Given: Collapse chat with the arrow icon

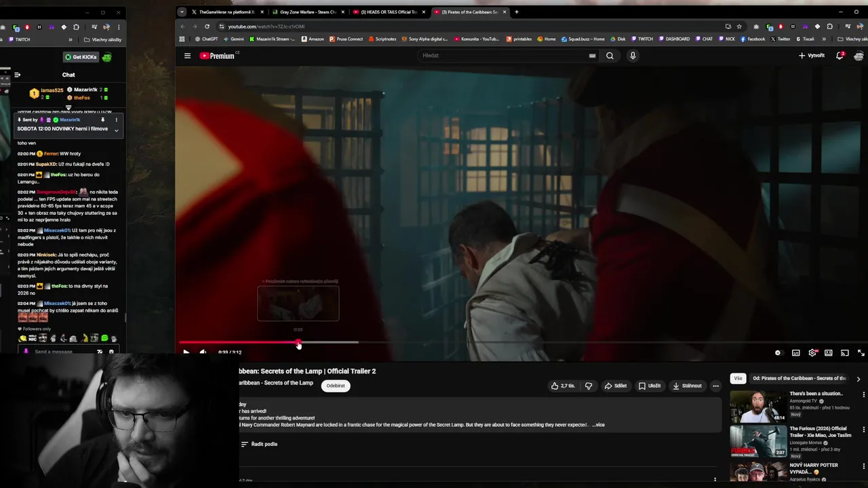Looking at the screenshot, I should tap(18, 75).
